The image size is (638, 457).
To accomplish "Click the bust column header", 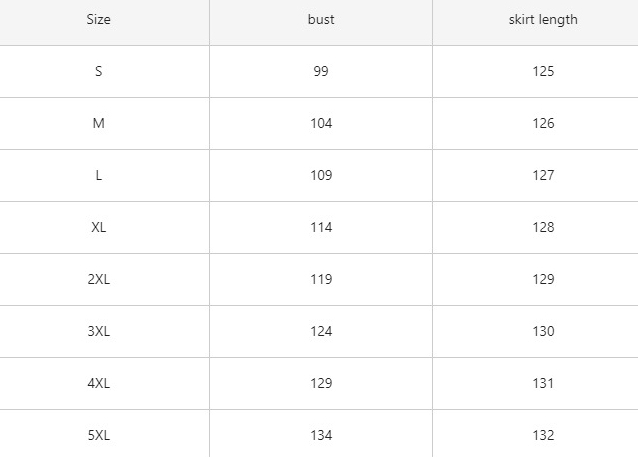I will coord(321,20).
